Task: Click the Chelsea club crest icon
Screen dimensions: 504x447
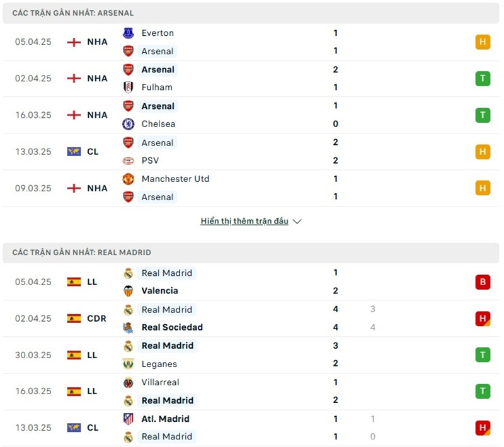Action: coord(129,124)
